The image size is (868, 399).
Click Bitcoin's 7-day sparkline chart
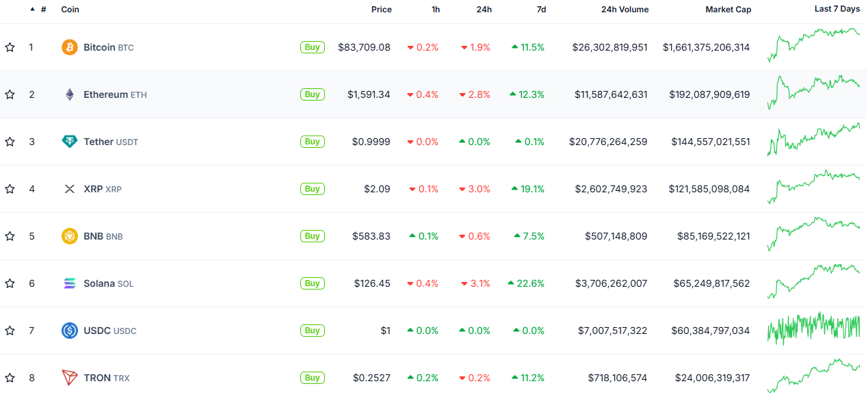coord(815,47)
